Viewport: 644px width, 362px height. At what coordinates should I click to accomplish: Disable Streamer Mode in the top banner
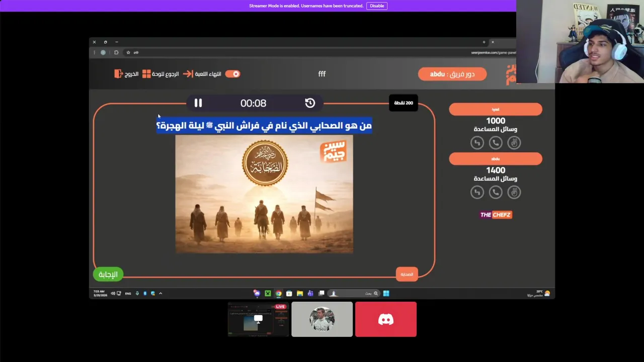coord(377,6)
